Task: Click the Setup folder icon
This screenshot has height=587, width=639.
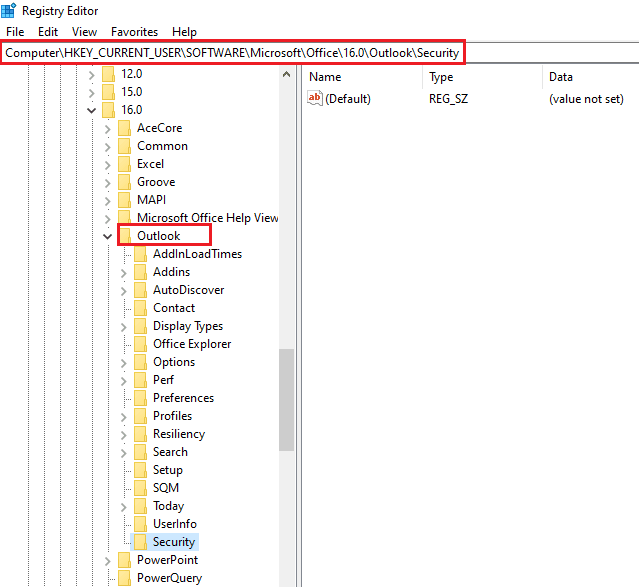Action: tap(141, 470)
